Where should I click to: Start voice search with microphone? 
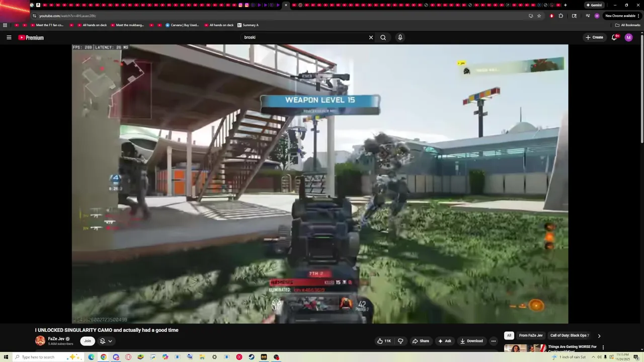pos(400,38)
